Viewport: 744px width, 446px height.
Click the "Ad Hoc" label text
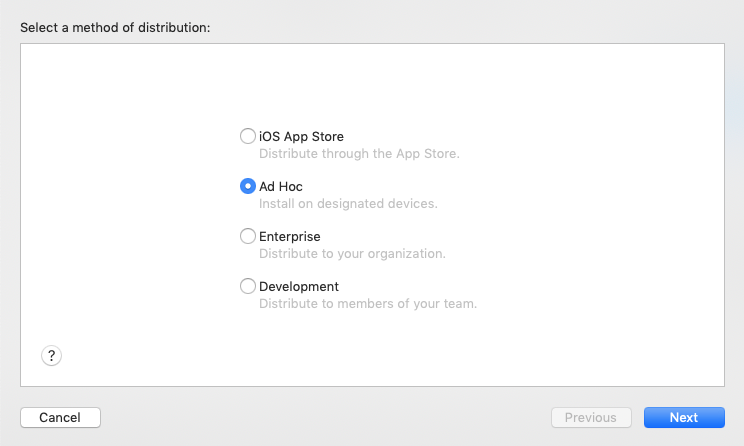click(x=281, y=186)
